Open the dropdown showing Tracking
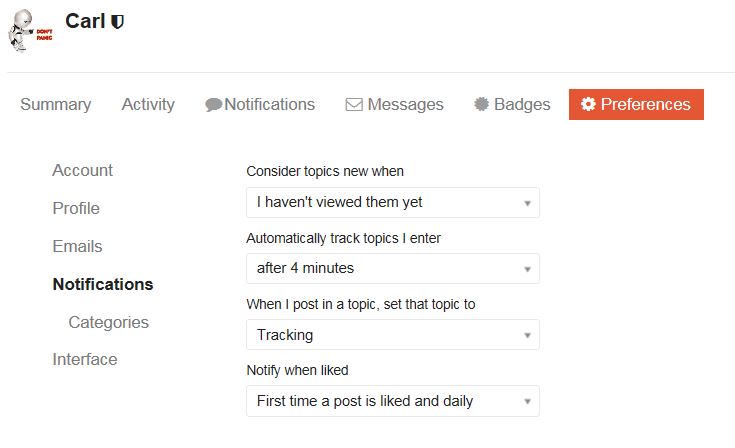The height and width of the screenshot is (448, 735). (x=393, y=335)
